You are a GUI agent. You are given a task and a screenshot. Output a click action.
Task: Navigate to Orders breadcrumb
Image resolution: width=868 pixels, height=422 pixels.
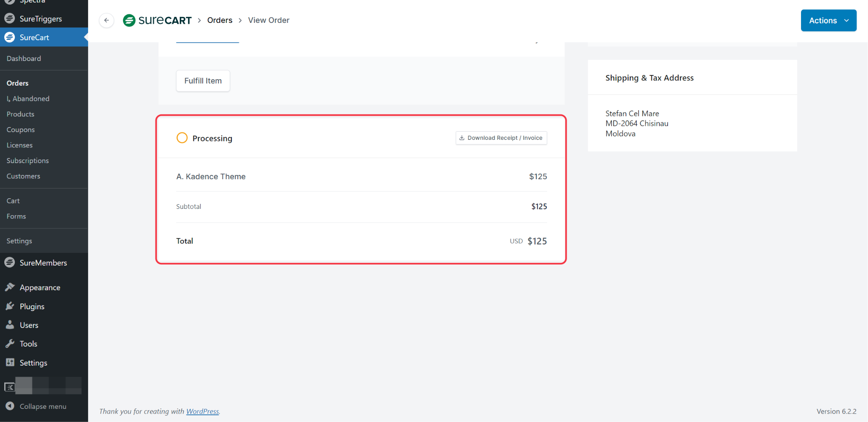point(220,20)
